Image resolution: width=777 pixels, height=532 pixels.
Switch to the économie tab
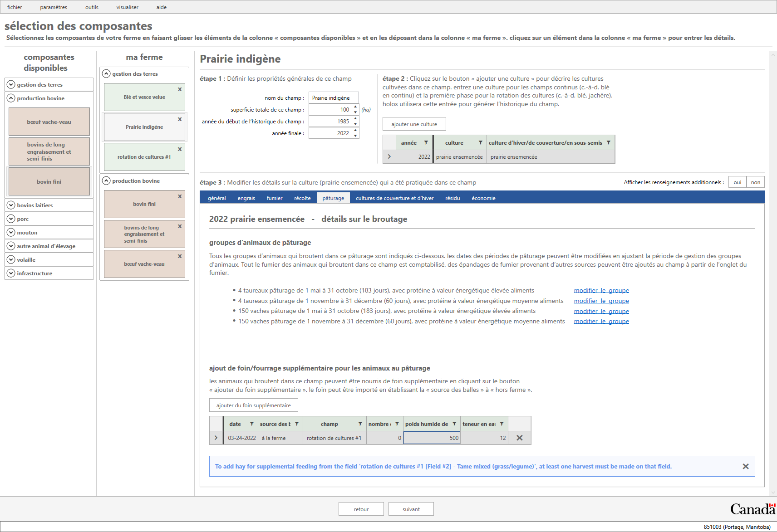point(483,198)
